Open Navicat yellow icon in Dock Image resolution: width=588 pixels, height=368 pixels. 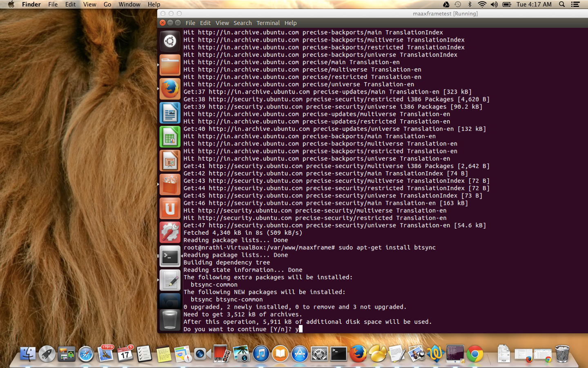tap(378, 354)
